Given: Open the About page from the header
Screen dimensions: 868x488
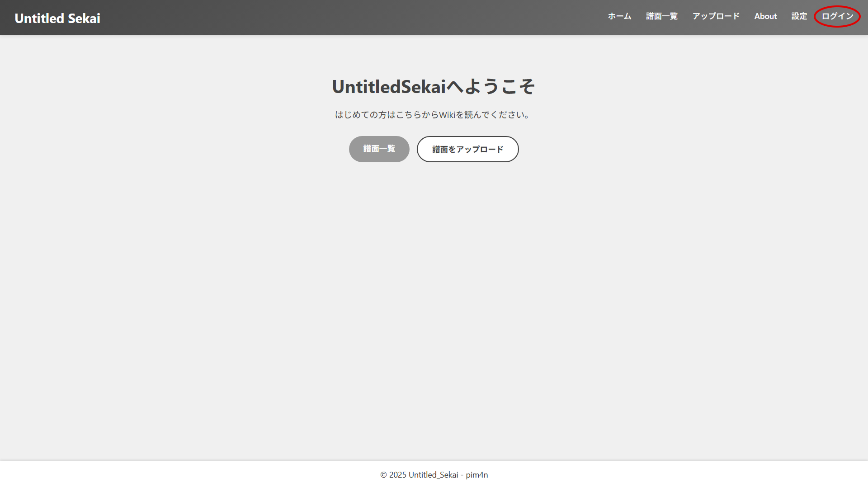Looking at the screenshot, I should pyautogui.click(x=765, y=16).
